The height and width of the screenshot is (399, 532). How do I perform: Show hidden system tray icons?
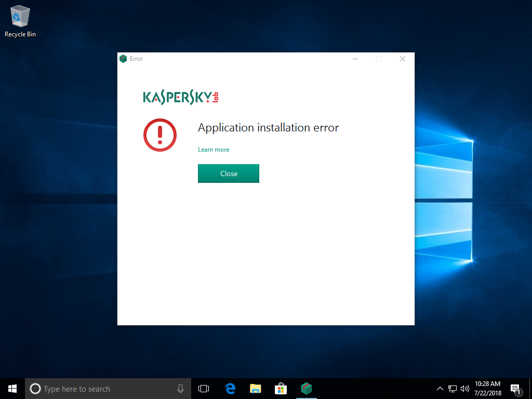440,389
